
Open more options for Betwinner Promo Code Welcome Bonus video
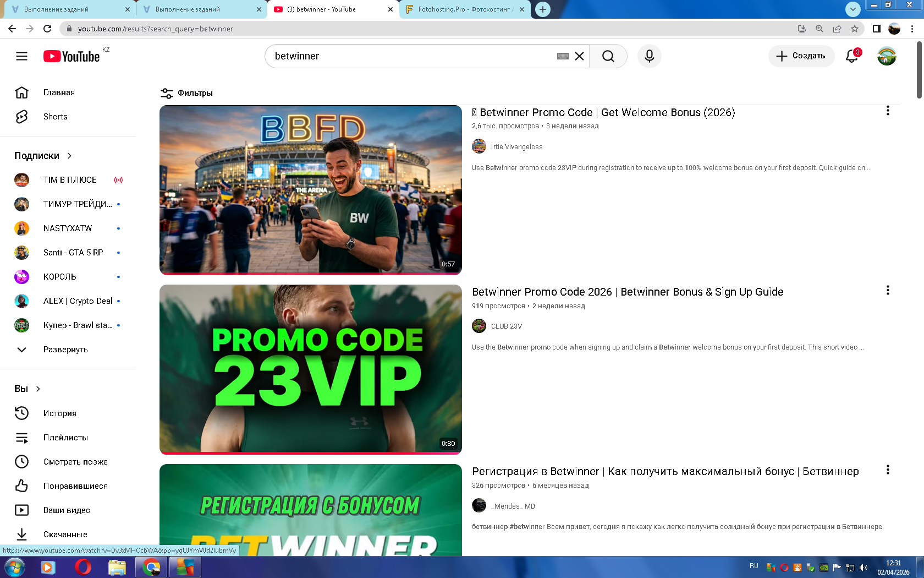tap(888, 111)
